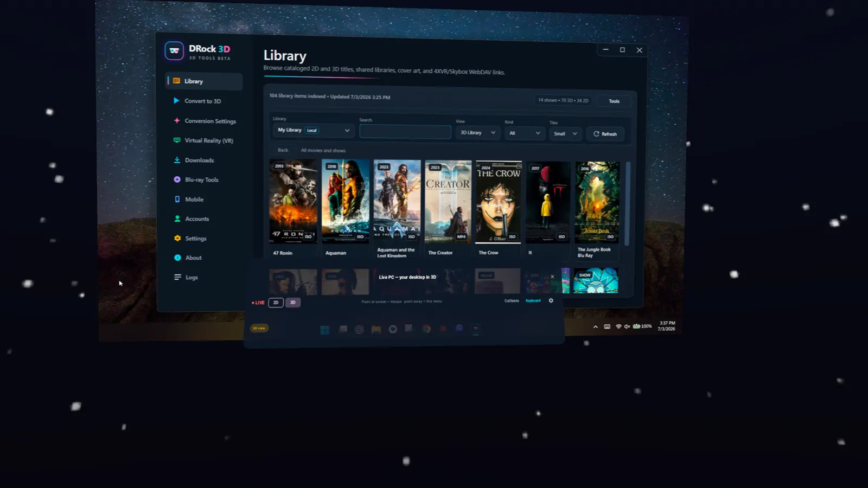This screenshot has width=868, height=488.
Task: Open the Tiles Small dropdown
Action: 565,133
